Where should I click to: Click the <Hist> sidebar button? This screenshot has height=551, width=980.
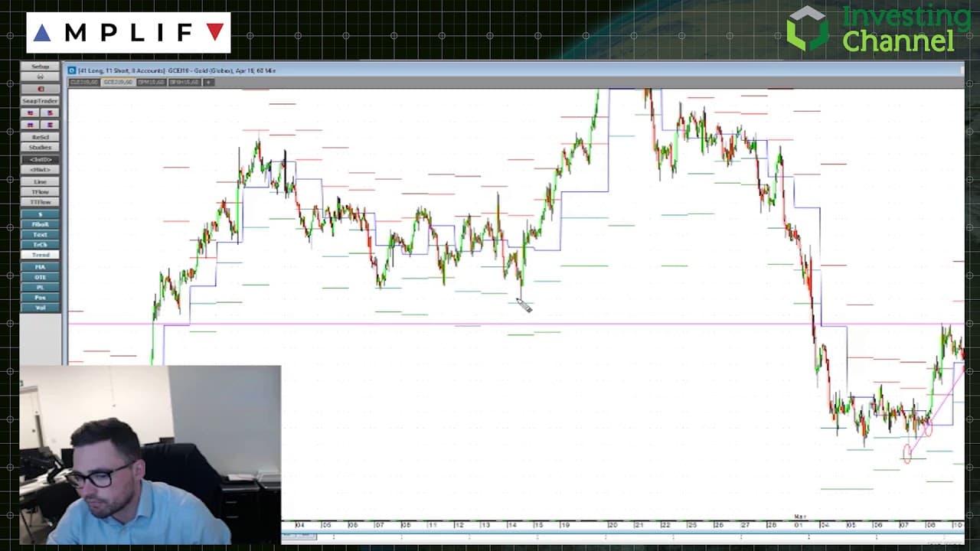pos(40,170)
